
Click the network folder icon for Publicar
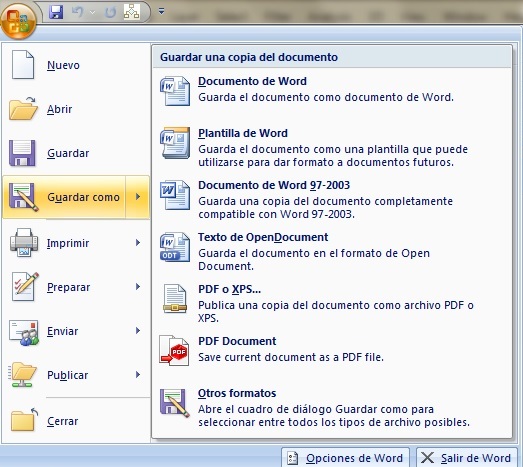click(x=22, y=375)
